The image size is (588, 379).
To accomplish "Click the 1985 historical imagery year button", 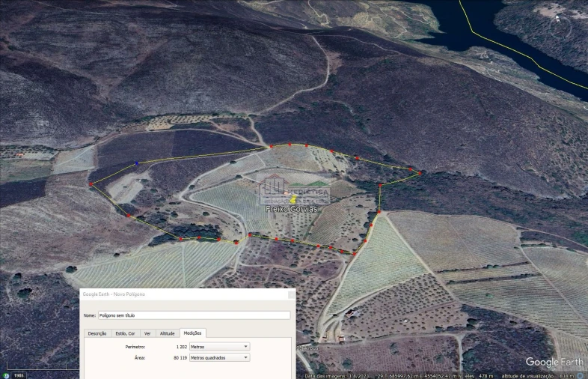I will [18, 375].
